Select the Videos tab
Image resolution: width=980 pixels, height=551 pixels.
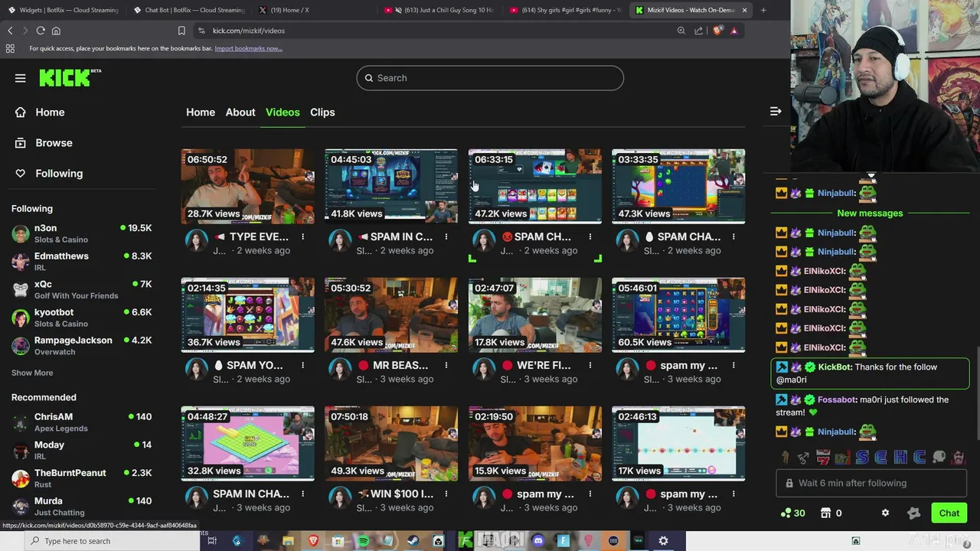283,112
